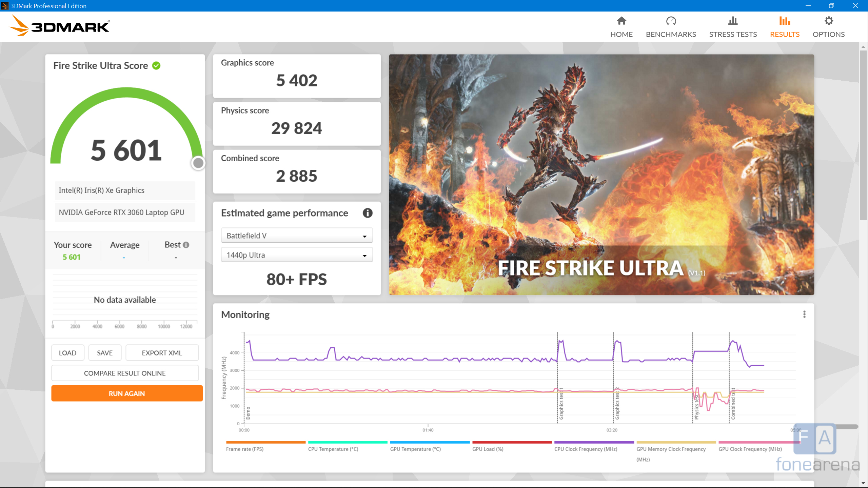
Task: Click the vertical scrollbar on the right
Action: coord(863,136)
